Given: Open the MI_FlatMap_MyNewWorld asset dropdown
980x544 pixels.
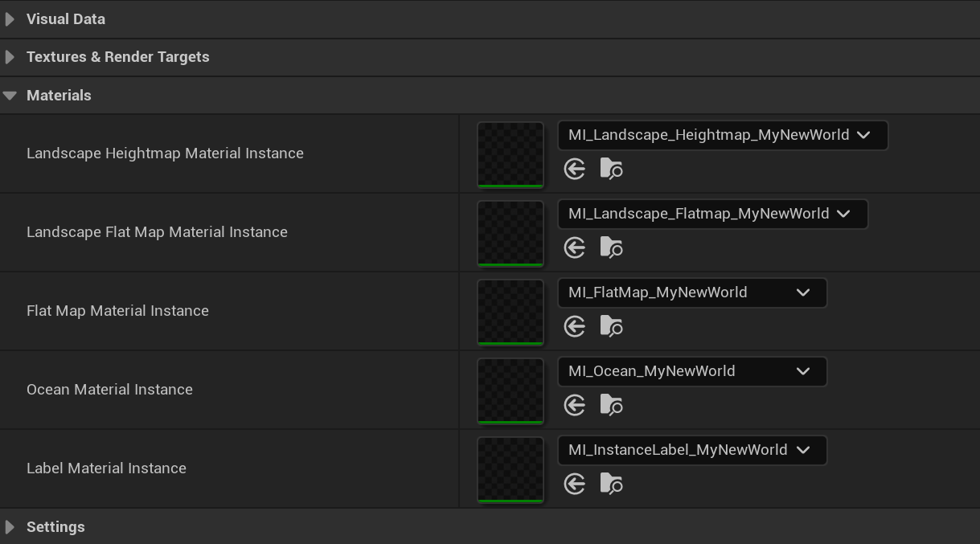Looking at the screenshot, I should 692,292.
